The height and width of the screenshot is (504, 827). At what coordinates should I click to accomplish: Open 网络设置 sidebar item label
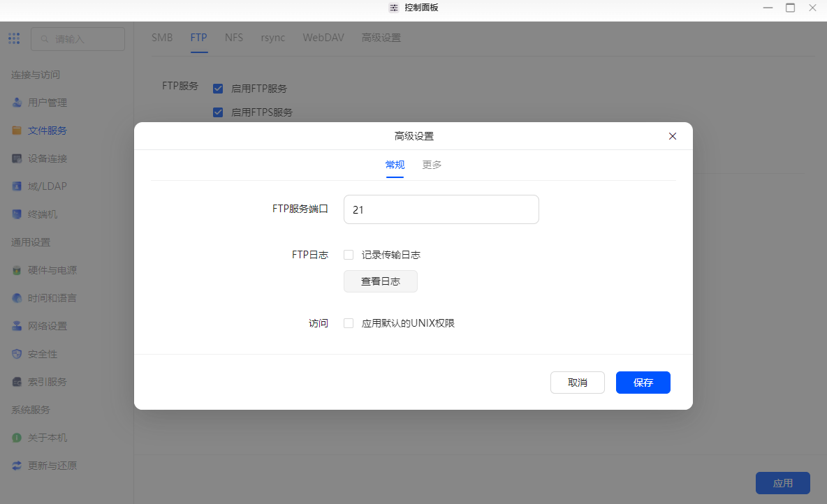(x=47, y=326)
